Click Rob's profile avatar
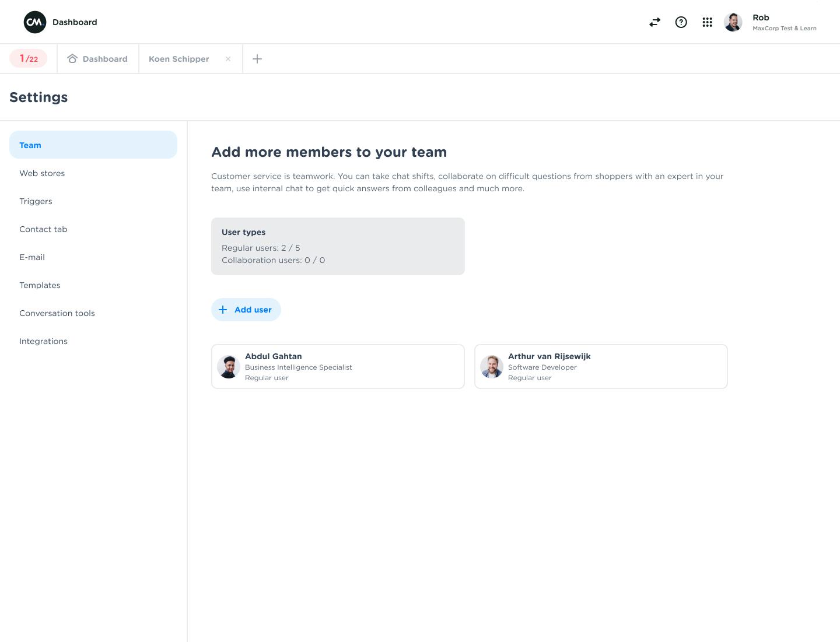The height and width of the screenshot is (642, 840). (733, 22)
